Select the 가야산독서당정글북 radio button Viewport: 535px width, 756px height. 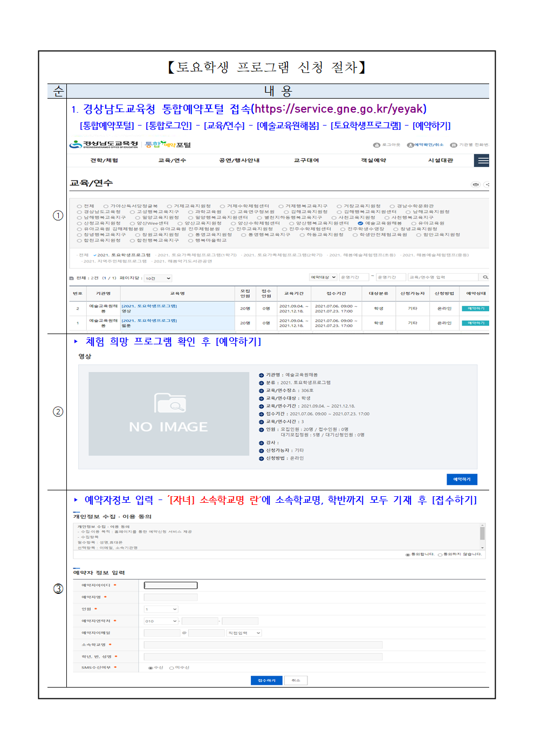(106, 206)
